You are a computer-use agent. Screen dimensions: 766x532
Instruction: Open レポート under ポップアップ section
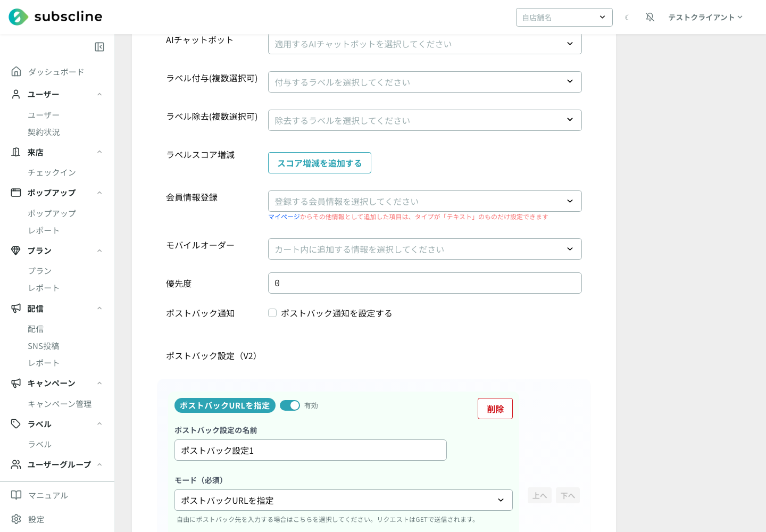click(x=44, y=230)
